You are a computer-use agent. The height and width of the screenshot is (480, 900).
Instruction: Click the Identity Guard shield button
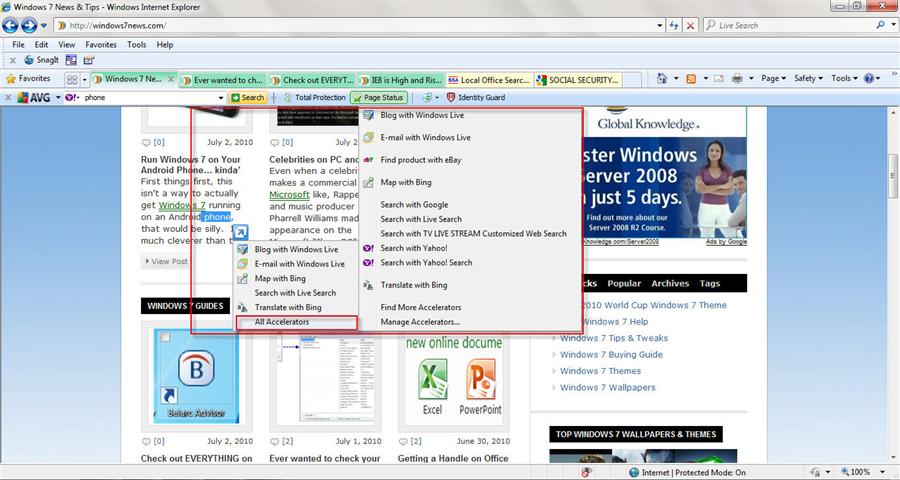pos(476,98)
